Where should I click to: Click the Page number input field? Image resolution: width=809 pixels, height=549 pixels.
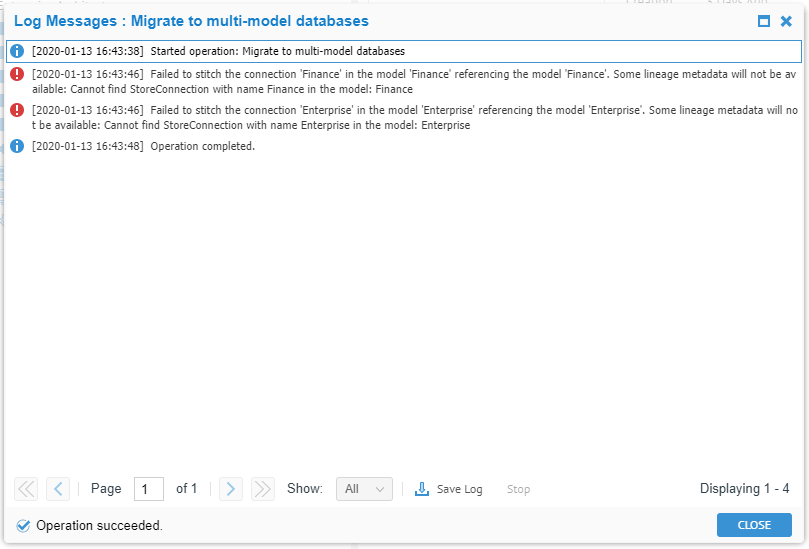pyautogui.click(x=149, y=489)
